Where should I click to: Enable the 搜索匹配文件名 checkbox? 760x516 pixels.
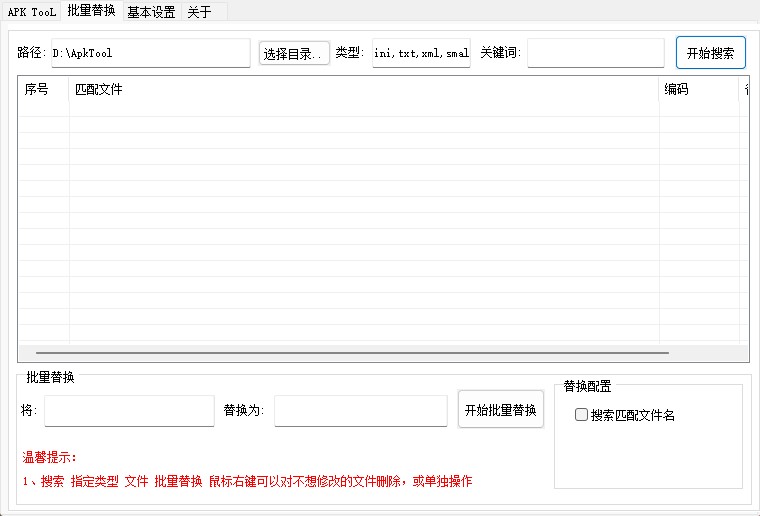click(x=582, y=415)
